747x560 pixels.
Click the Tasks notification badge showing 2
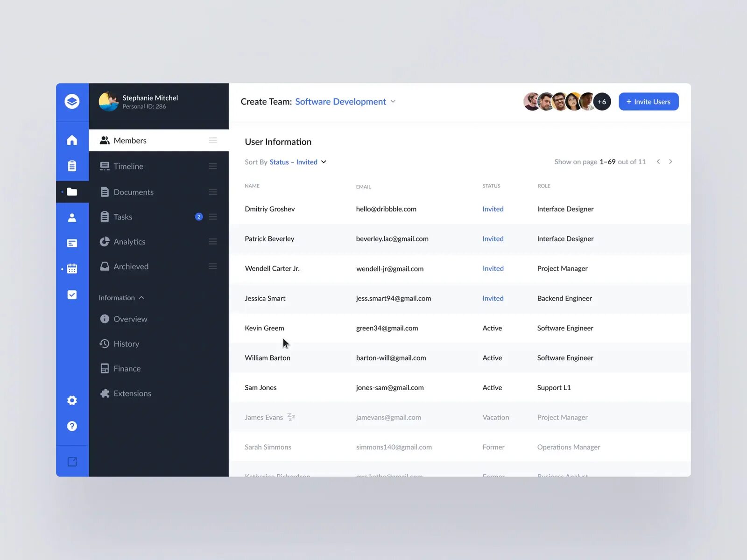[x=199, y=217]
